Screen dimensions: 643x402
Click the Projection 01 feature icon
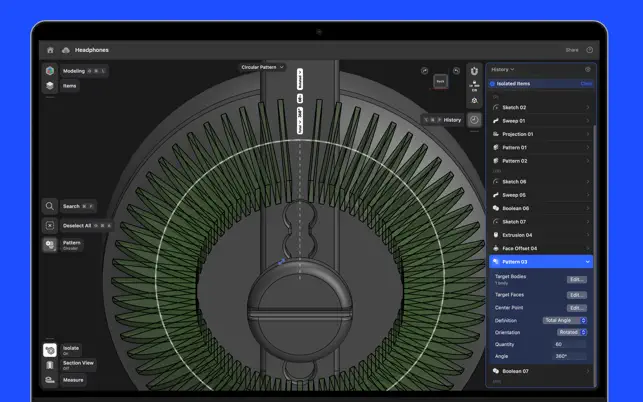[496, 134]
